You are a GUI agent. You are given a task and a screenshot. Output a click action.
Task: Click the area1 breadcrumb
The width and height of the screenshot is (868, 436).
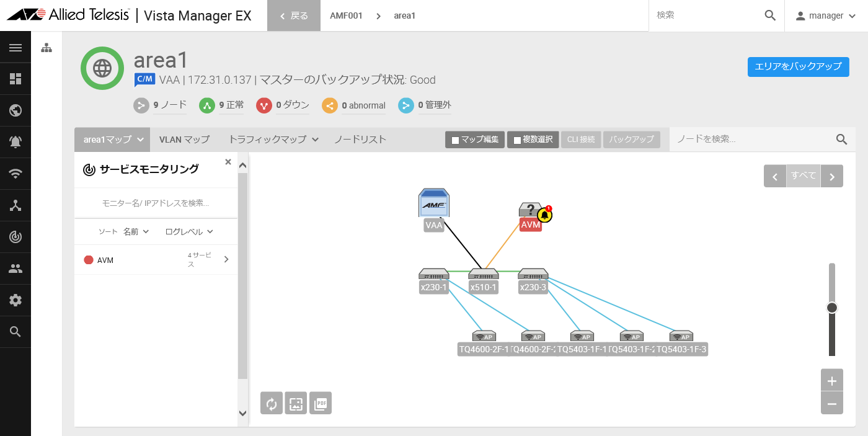[405, 16]
